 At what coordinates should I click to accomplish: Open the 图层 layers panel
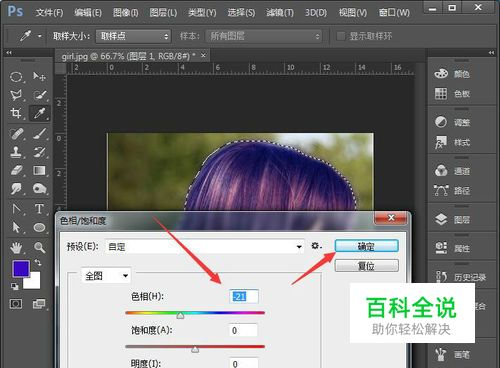tap(452, 219)
